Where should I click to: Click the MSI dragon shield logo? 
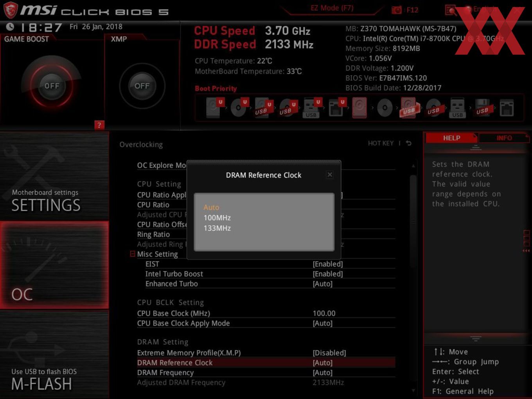[10, 10]
